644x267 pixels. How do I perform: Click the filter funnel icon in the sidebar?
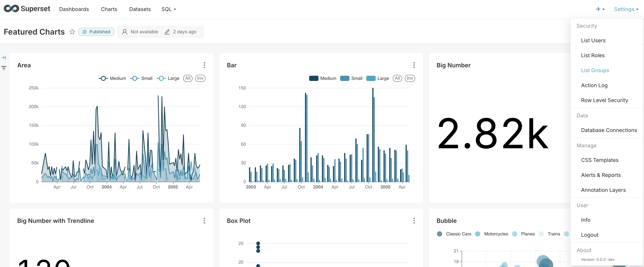click(4, 68)
